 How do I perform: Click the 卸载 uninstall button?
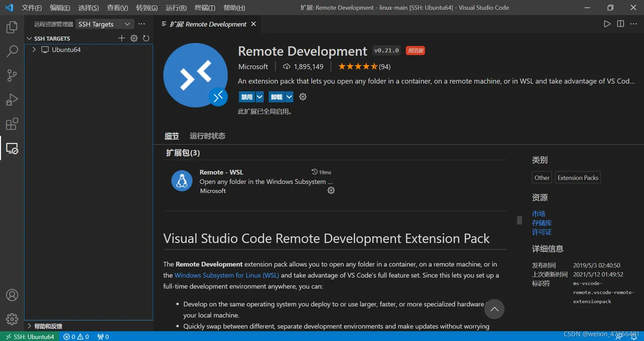(276, 97)
